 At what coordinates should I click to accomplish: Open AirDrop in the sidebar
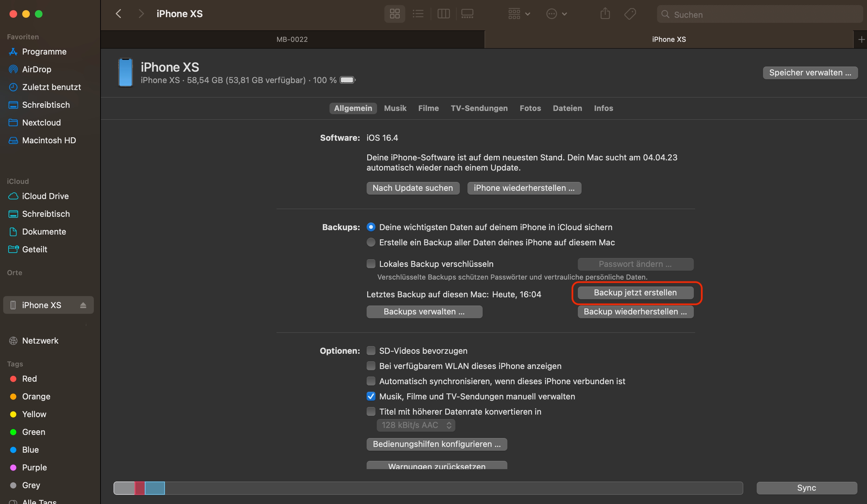36,69
